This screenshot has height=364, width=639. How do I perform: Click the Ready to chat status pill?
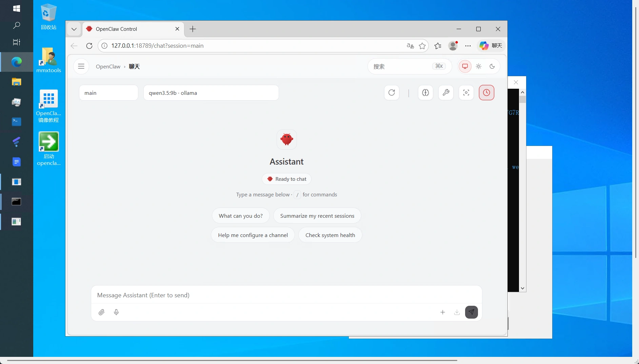[287, 179]
